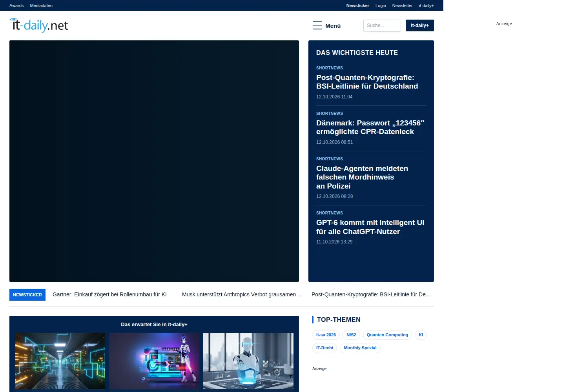565x392 pixels.
Task: Focus the Suche search field
Action: pyautogui.click(x=382, y=25)
